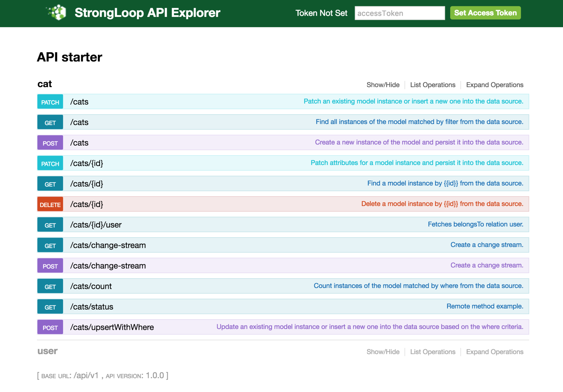This screenshot has height=392, width=563.
Task: Focus the accessToken input field
Action: click(x=399, y=13)
